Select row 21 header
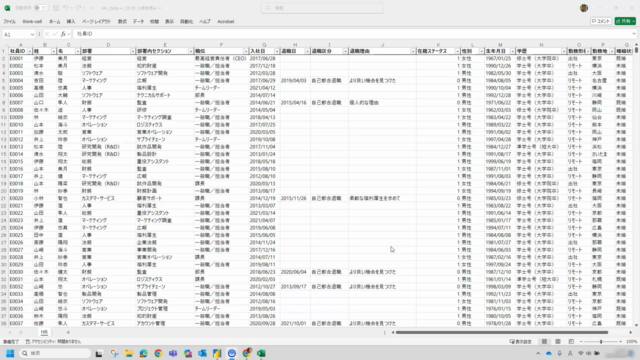 (x=4, y=198)
